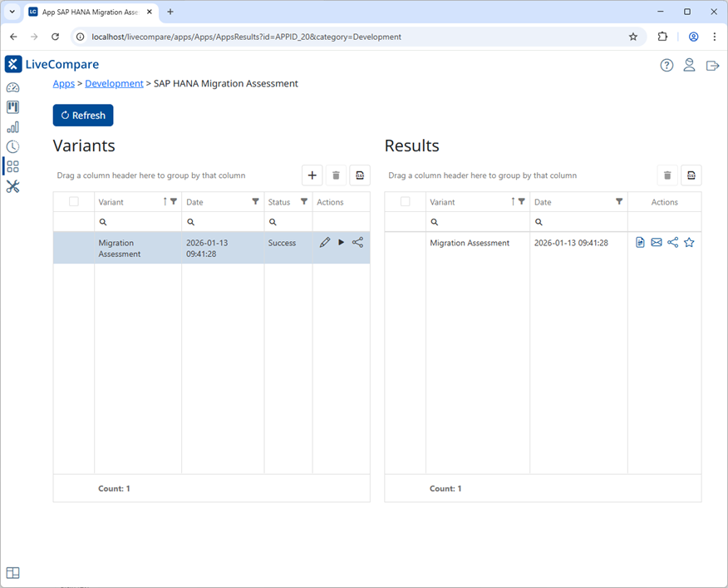Click Results Variant column search field
This screenshot has height=588, width=728.
pos(478,222)
